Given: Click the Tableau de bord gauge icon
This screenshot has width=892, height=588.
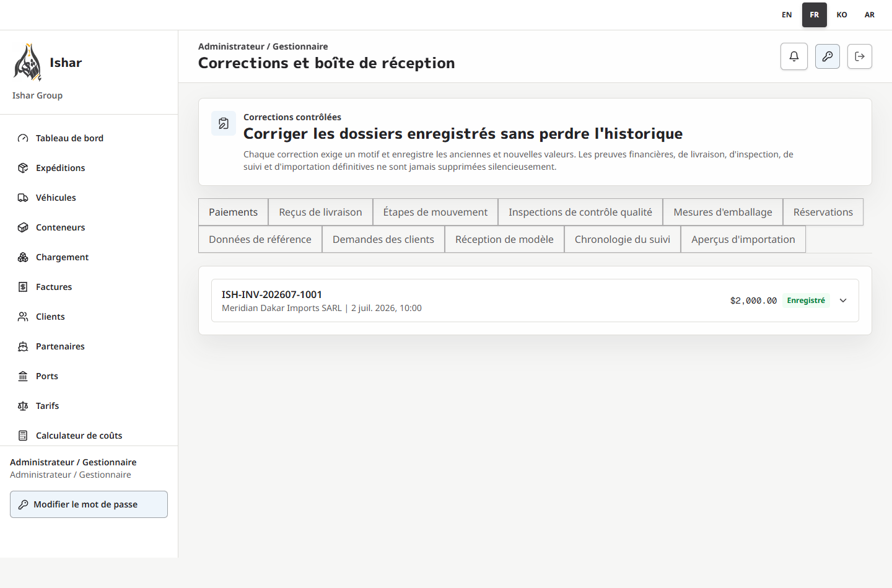Looking at the screenshot, I should (23, 138).
